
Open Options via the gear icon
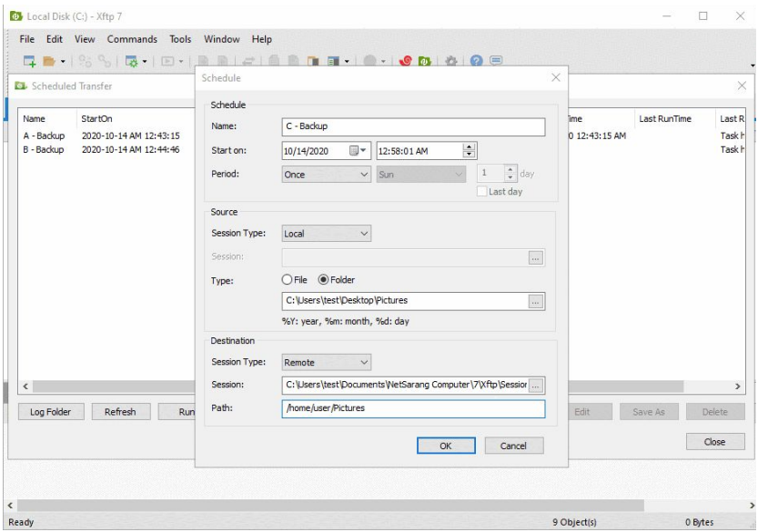tap(451, 61)
